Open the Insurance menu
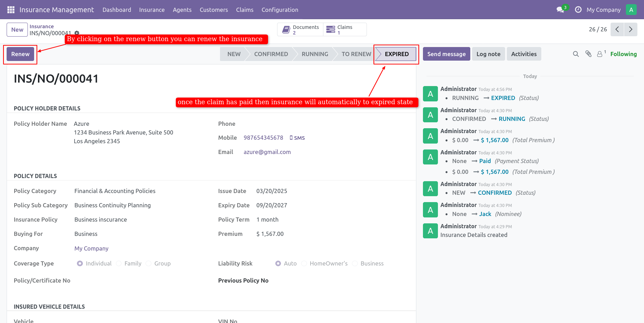Screen dimensions: 644x323 [x=152, y=10]
